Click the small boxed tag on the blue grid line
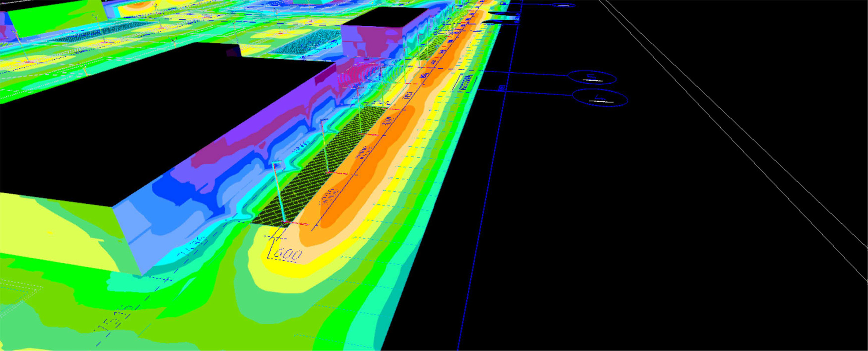868x351 pixels. (502, 88)
